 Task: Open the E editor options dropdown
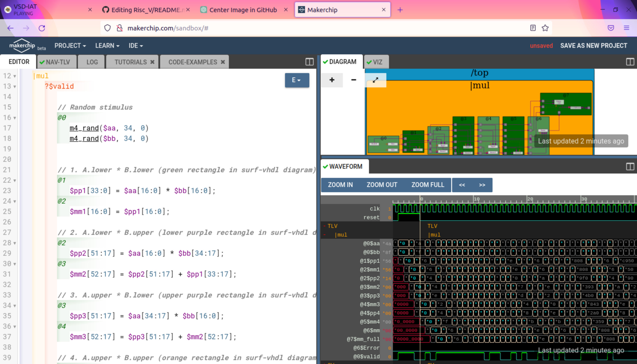click(297, 80)
